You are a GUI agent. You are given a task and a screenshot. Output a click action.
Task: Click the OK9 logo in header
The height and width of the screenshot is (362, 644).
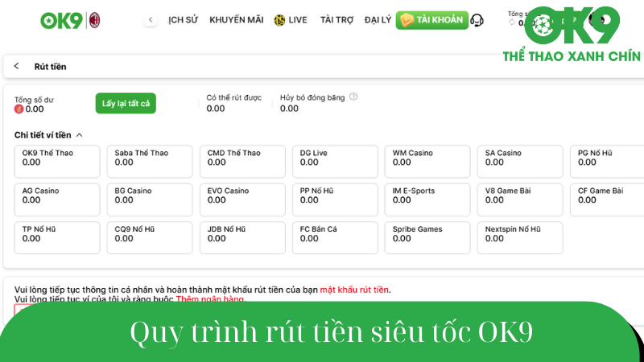[x=62, y=21]
